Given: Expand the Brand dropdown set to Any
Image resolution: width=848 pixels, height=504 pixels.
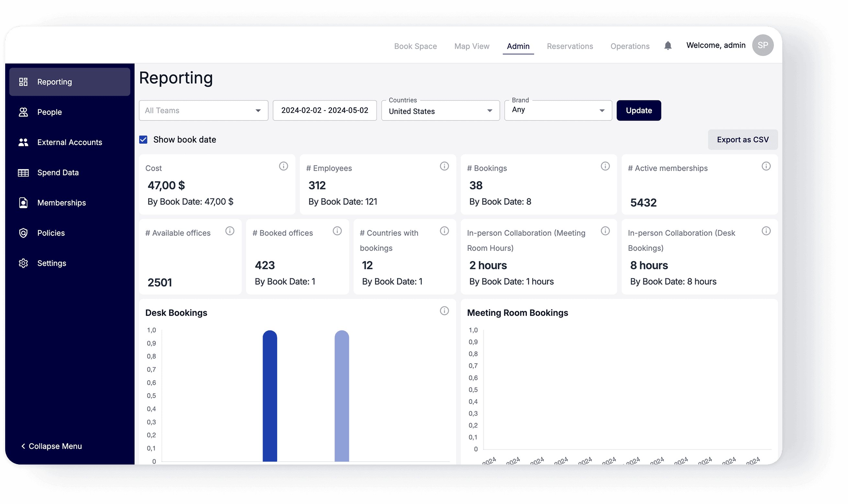Looking at the screenshot, I should coord(558,110).
